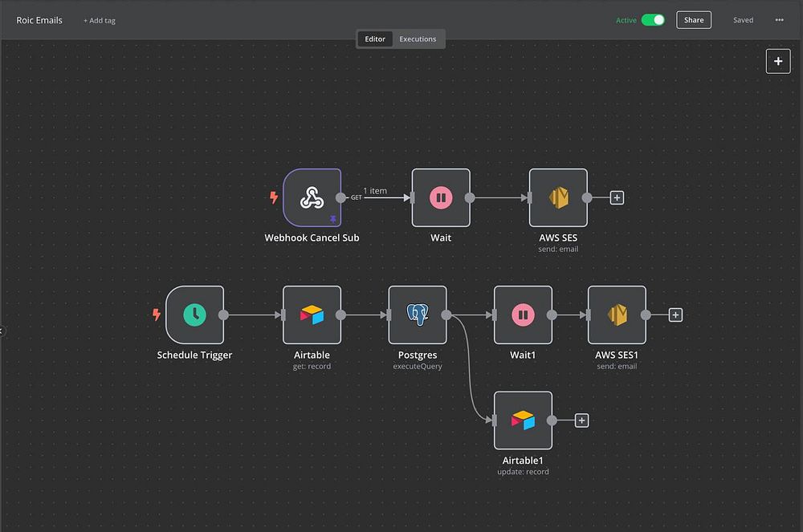Click trigger bolt icon beside Webhook Cancel Sub
This screenshot has width=803, height=532.
pyautogui.click(x=274, y=197)
